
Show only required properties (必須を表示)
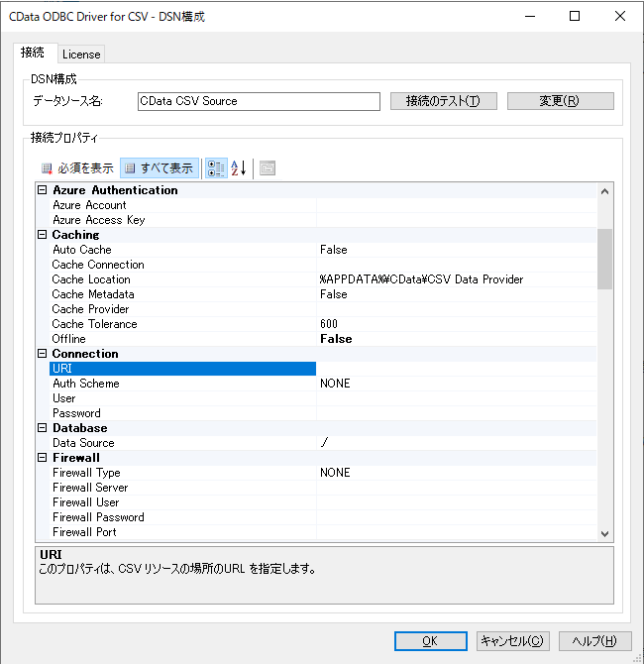point(77,168)
